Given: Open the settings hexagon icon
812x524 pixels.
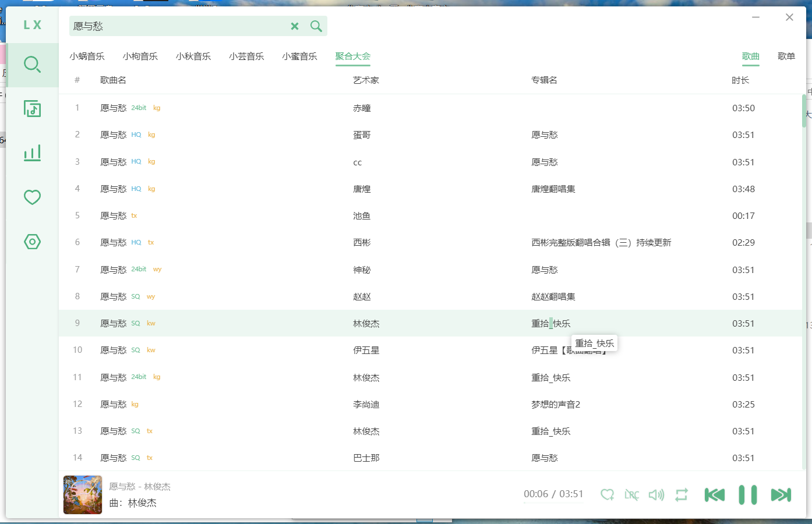Looking at the screenshot, I should (x=32, y=242).
